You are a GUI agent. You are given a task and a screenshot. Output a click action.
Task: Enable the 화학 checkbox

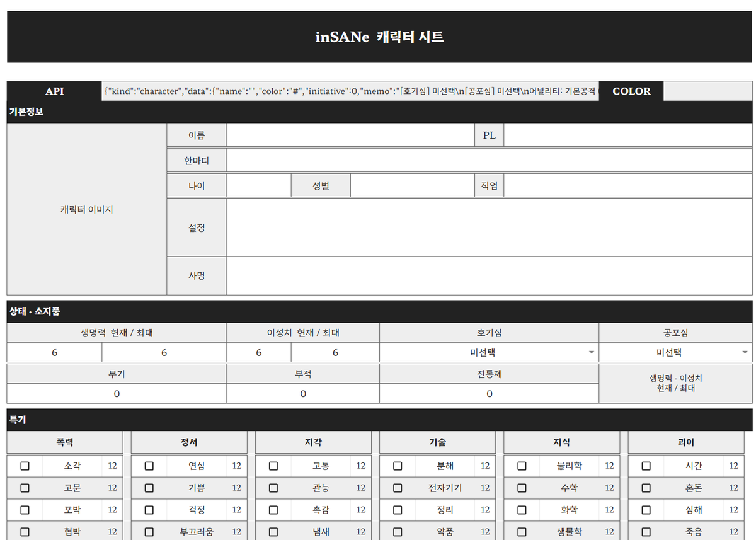[522, 510]
